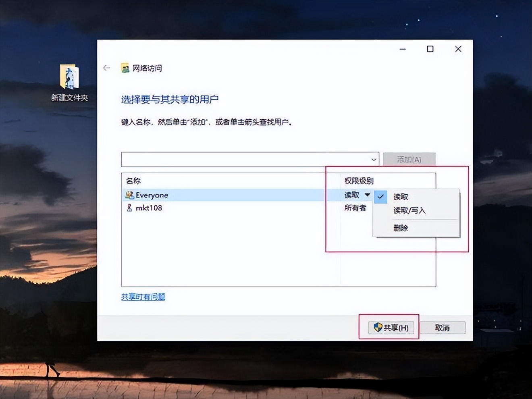Screen dimensions: 532x399
Task: Click the 名称 column header
Action: [x=133, y=181]
